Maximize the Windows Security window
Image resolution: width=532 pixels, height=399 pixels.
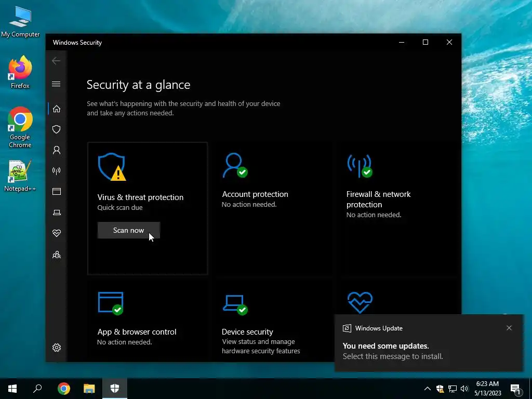pyautogui.click(x=425, y=42)
